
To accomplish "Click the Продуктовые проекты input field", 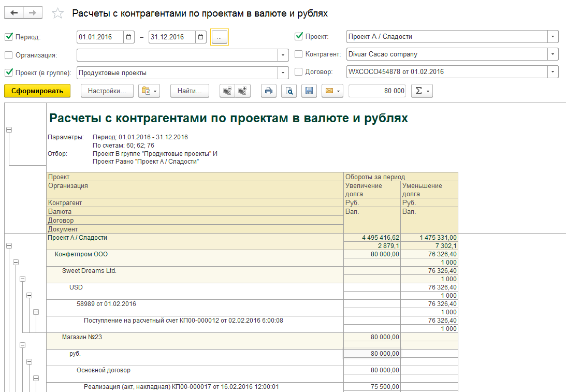I will (177, 72).
